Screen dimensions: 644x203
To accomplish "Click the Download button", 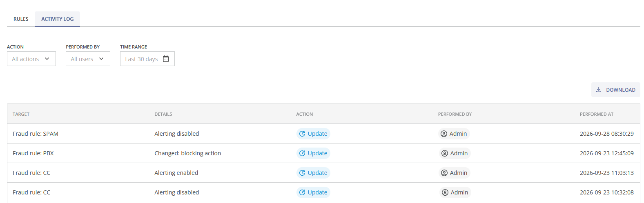I will (615, 90).
